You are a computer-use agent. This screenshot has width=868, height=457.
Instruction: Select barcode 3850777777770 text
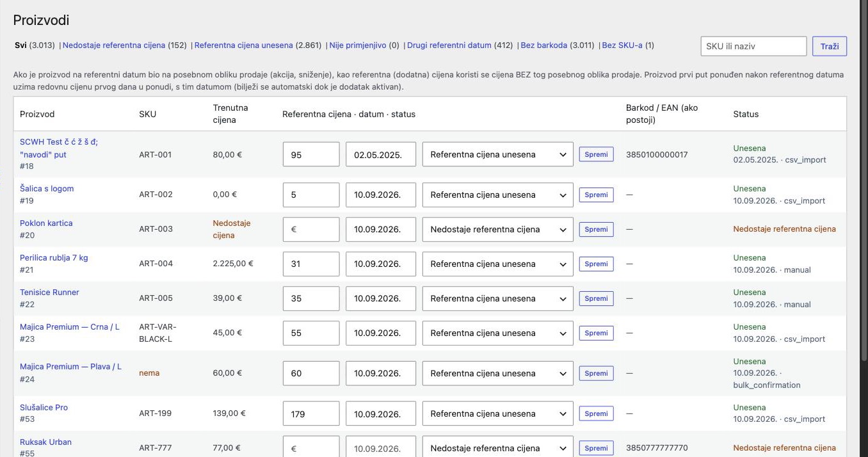click(x=657, y=448)
